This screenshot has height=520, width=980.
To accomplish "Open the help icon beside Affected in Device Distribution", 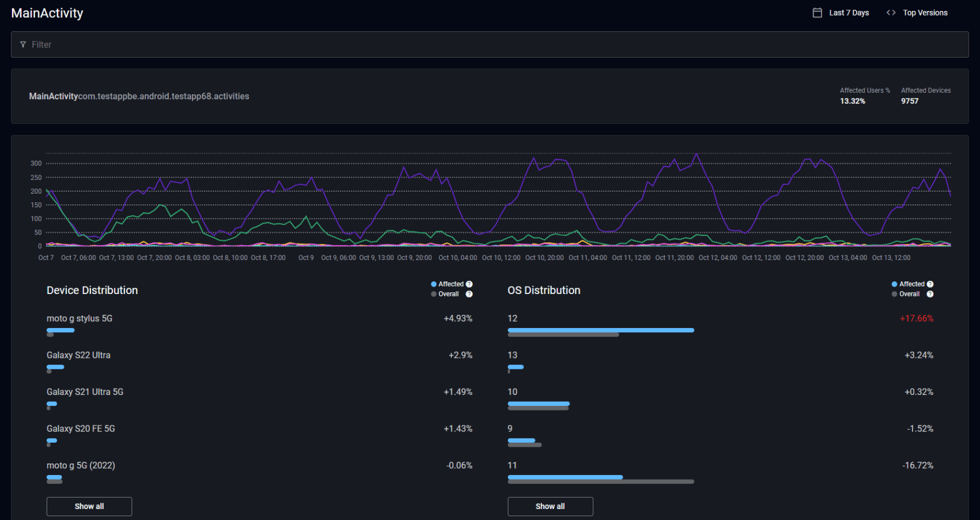I will [x=469, y=284].
